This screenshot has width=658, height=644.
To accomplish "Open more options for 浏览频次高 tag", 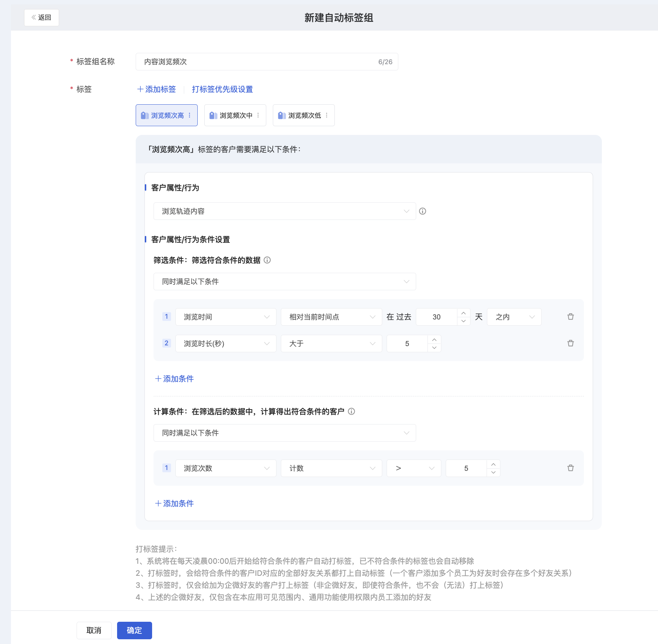I will [x=189, y=115].
